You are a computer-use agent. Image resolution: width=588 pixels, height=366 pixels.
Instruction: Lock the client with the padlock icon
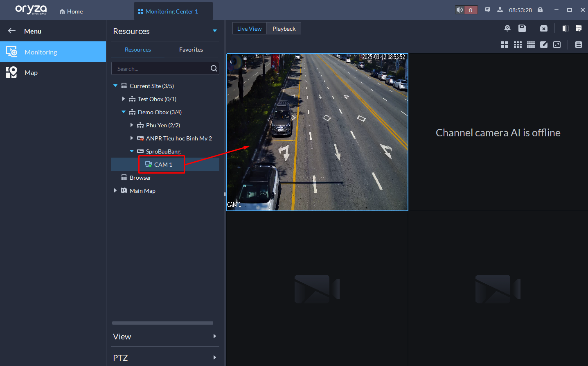click(x=540, y=10)
